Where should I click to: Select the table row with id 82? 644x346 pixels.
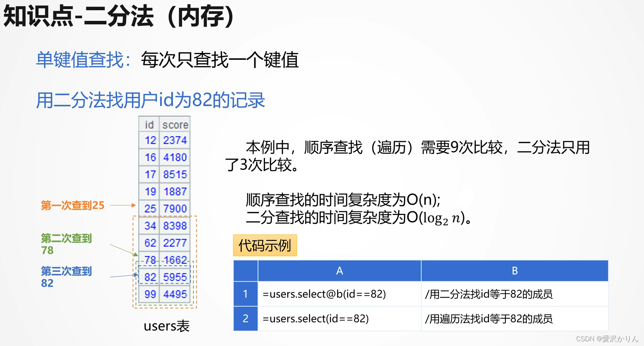[164, 277]
